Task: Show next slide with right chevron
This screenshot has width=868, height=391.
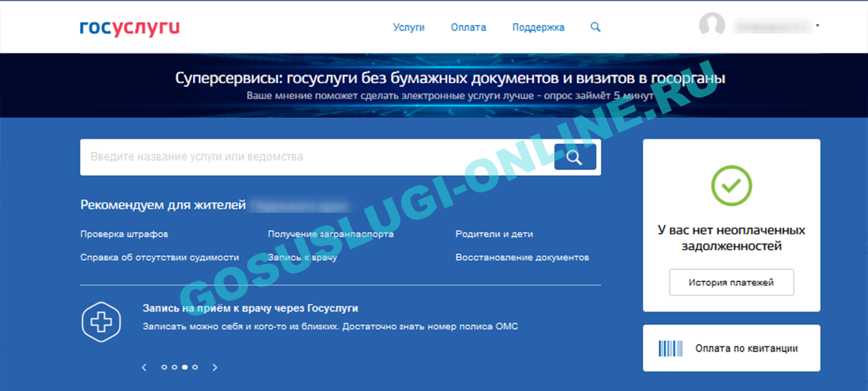Action: (215, 367)
